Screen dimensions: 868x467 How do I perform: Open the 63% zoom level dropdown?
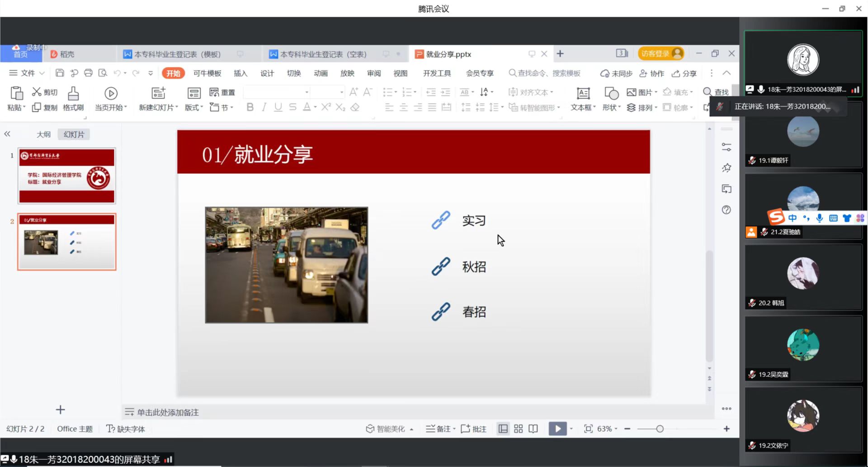coord(605,429)
